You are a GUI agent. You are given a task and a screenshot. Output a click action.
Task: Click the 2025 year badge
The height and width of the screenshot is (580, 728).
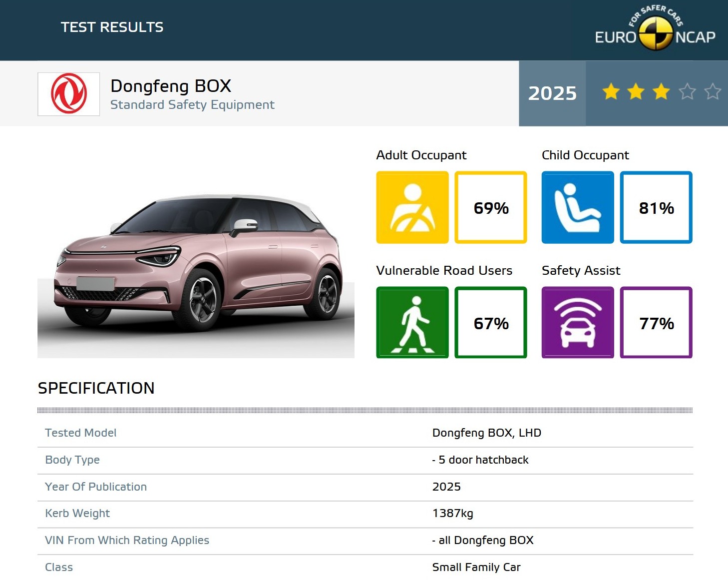pos(552,93)
